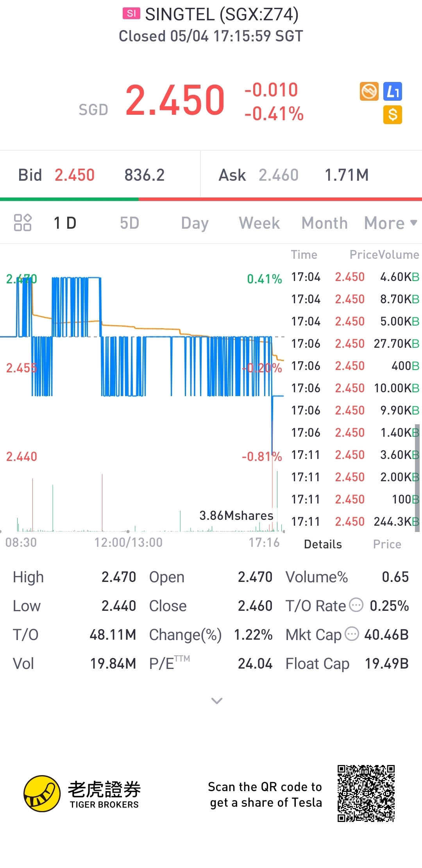The height and width of the screenshot is (868, 422).
Task: Tap the P/E TTM value 24.04
Action: coord(255,663)
